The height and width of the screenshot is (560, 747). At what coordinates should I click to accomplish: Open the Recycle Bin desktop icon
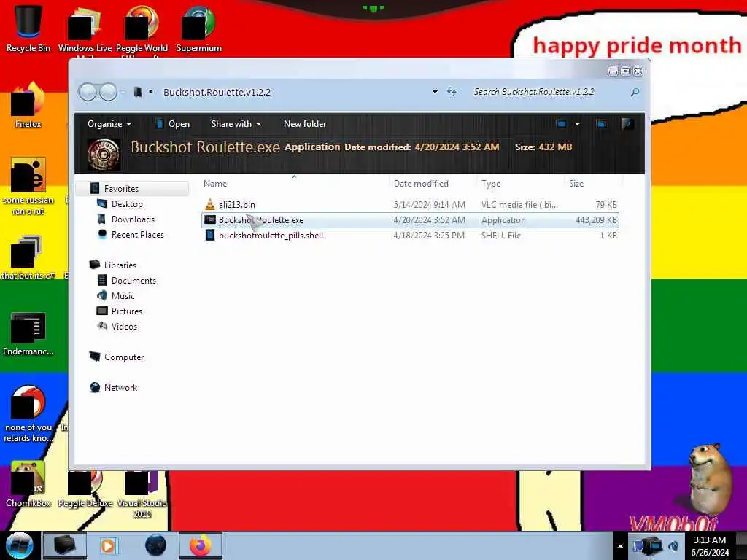[x=28, y=28]
